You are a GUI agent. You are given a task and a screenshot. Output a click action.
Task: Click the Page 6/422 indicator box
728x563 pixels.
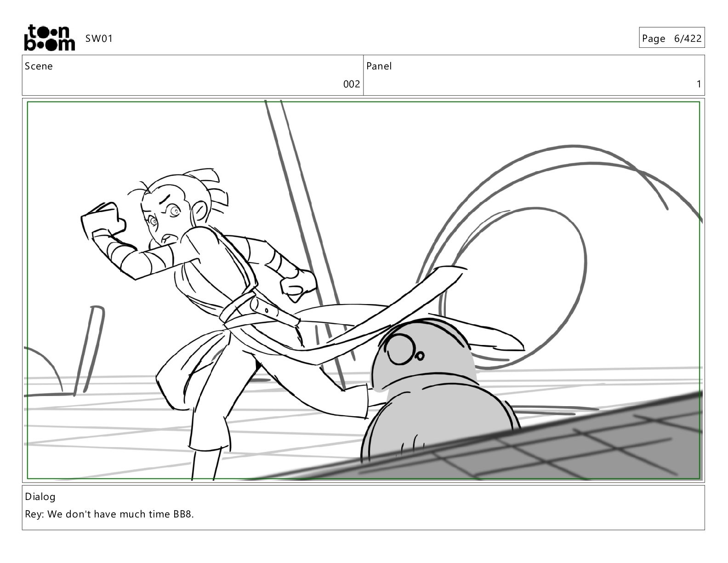[x=671, y=38]
